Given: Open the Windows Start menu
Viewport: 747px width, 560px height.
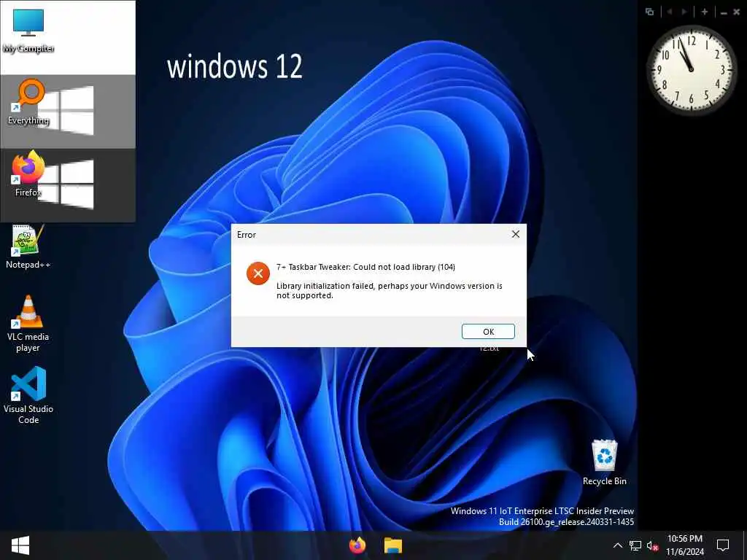Looking at the screenshot, I should [x=20, y=545].
